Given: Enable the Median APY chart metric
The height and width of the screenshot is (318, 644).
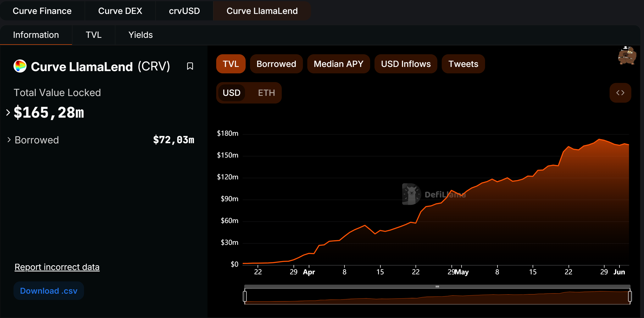Looking at the screenshot, I should (338, 64).
